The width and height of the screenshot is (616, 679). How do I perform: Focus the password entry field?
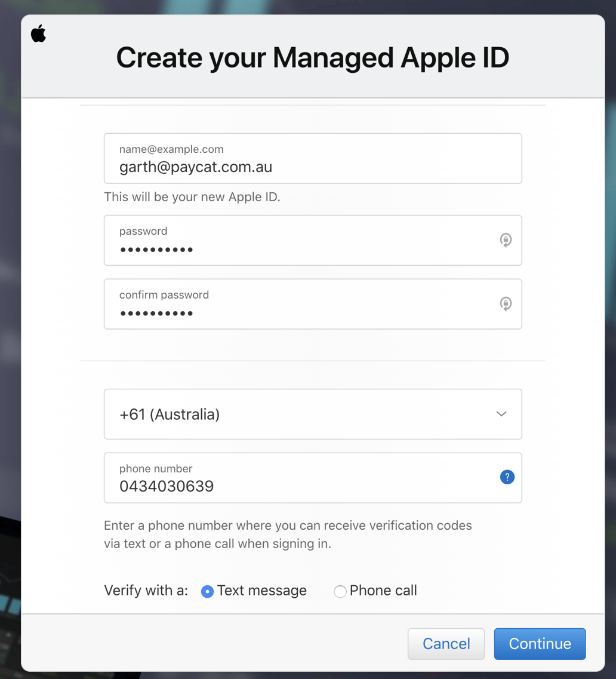pyautogui.click(x=298, y=240)
